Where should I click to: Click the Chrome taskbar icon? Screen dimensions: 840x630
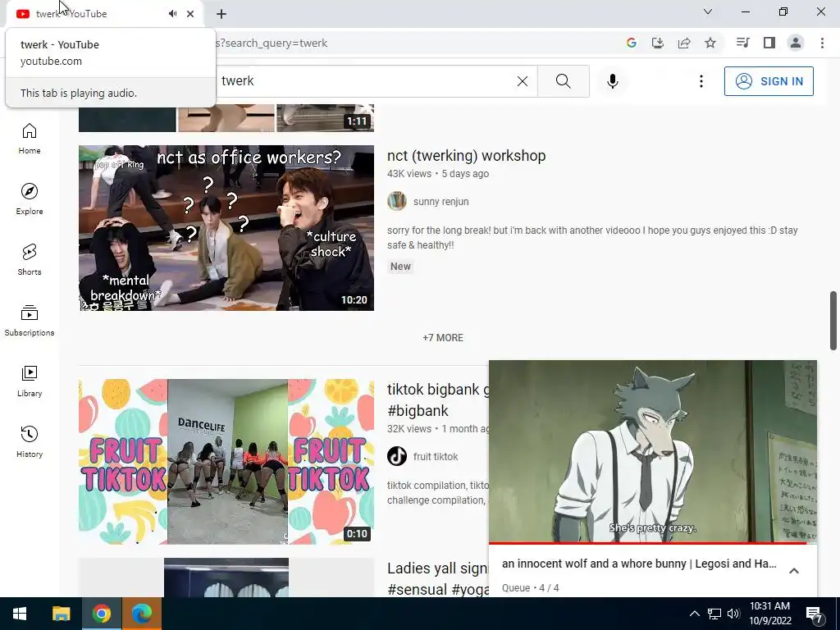[x=101, y=614]
